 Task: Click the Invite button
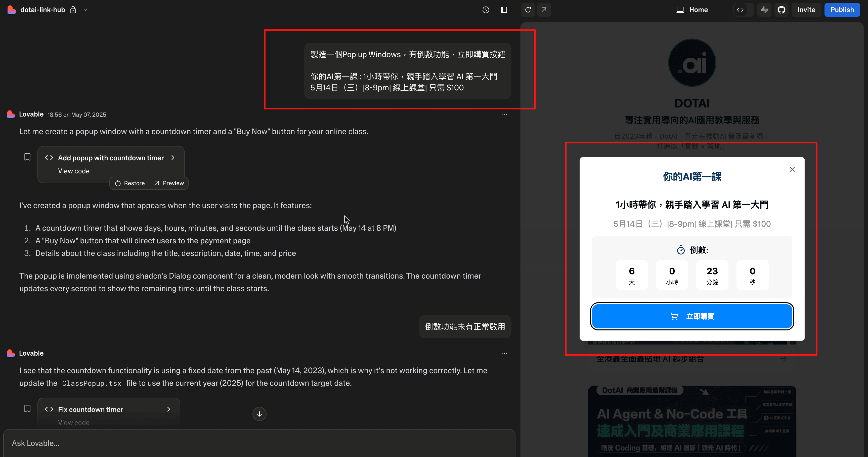[x=806, y=10]
